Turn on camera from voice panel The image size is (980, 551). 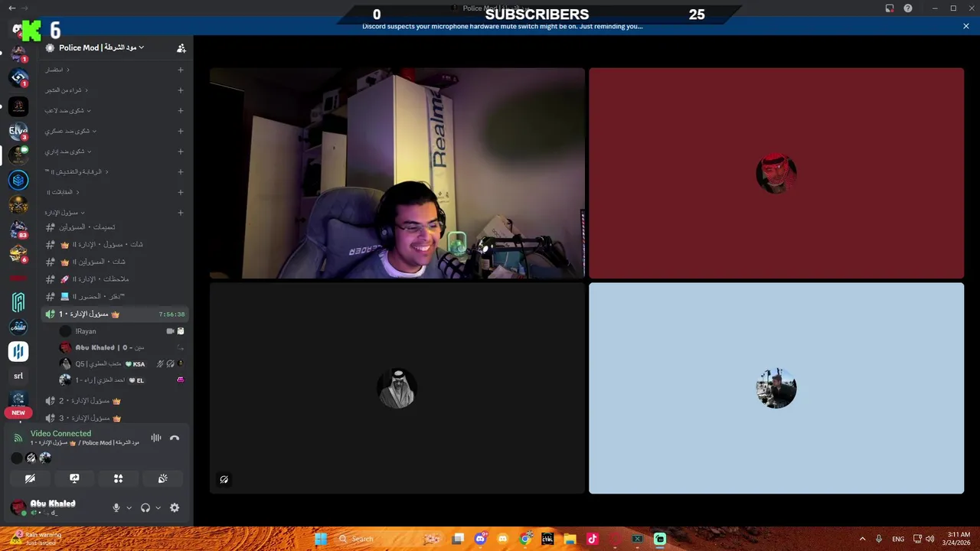tap(30, 478)
